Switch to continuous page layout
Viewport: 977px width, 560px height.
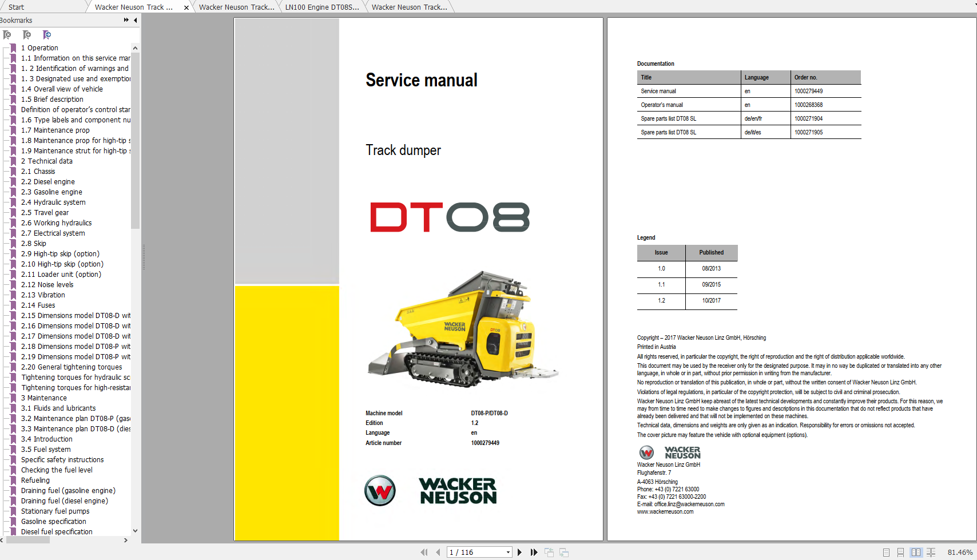click(901, 553)
